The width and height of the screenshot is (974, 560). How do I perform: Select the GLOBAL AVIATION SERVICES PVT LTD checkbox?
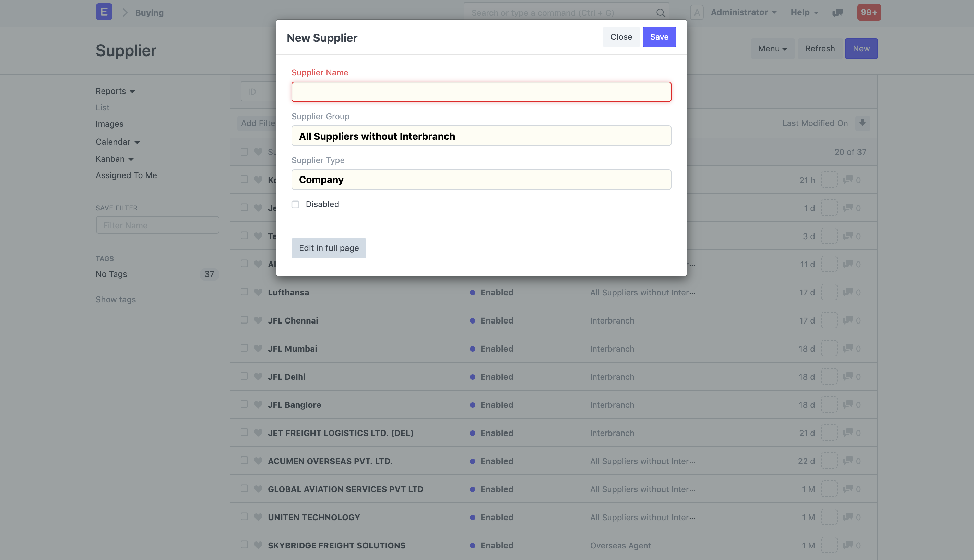pyautogui.click(x=244, y=488)
